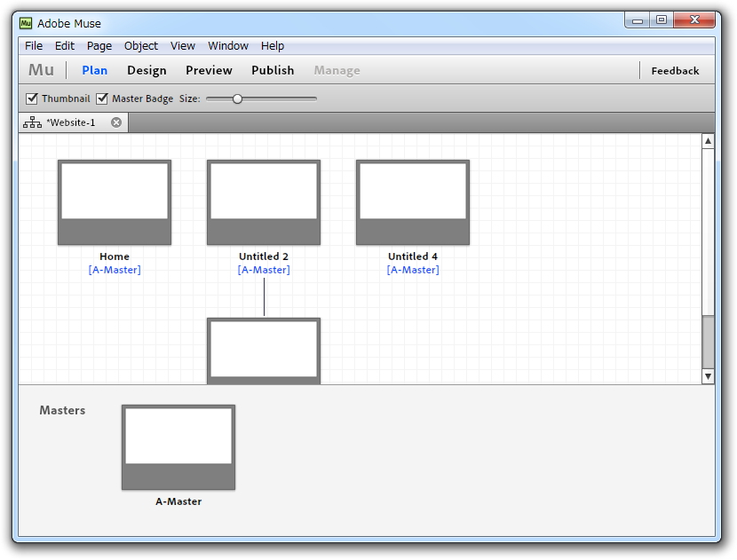Click the Adobe Muse Mu title icon

(26, 23)
